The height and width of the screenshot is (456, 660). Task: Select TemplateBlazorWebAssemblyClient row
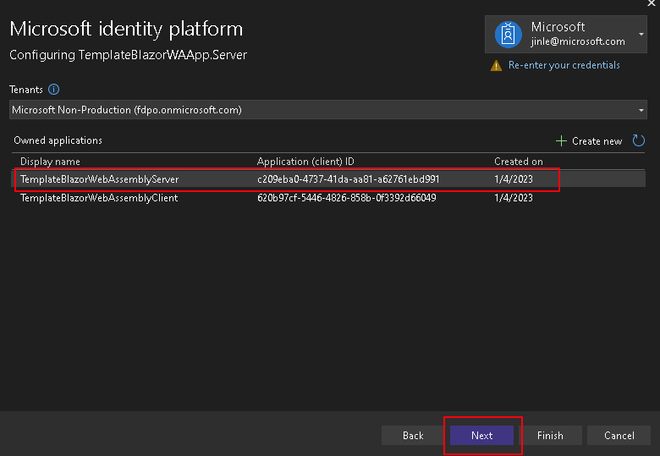coord(328,198)
